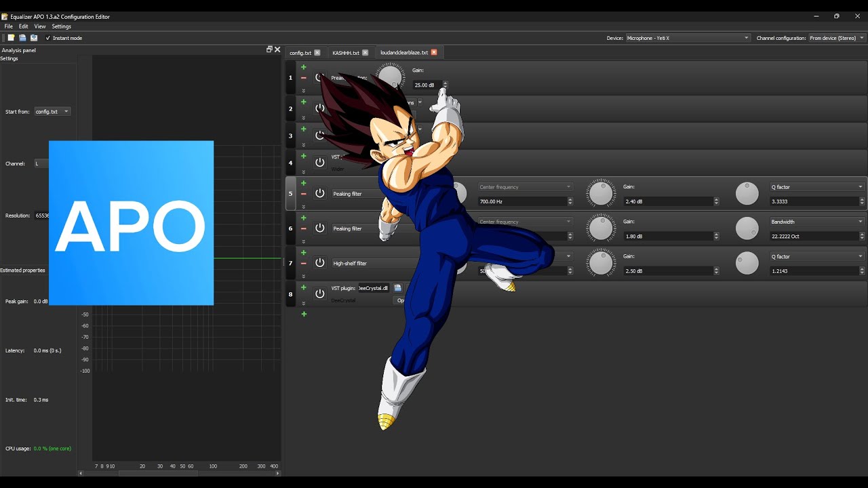Viewport: 868px width, 488px height.
Task: Toggle power for filter row 2
Action: click(320, 108)
